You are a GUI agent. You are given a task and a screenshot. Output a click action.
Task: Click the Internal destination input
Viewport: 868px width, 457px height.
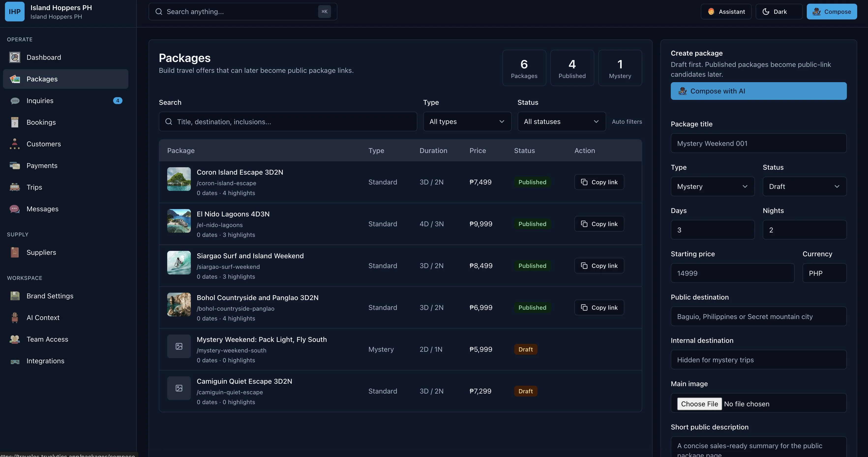tap(759, 360)
